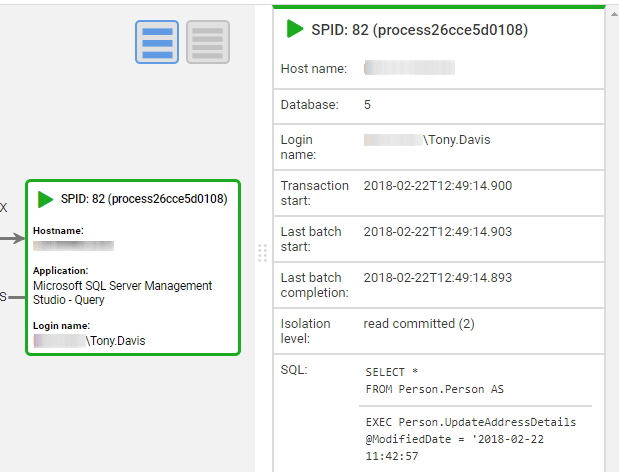Click the Microsoft SQL Server Management Studio application text
Screen dimensions: 619x472
pyautogui.click(x=122, y=292)
